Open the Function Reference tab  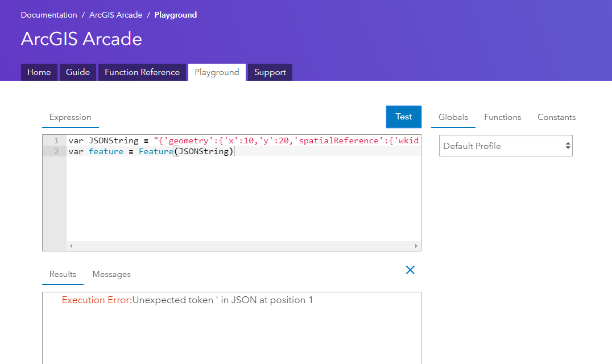click(x=142, y=72)
